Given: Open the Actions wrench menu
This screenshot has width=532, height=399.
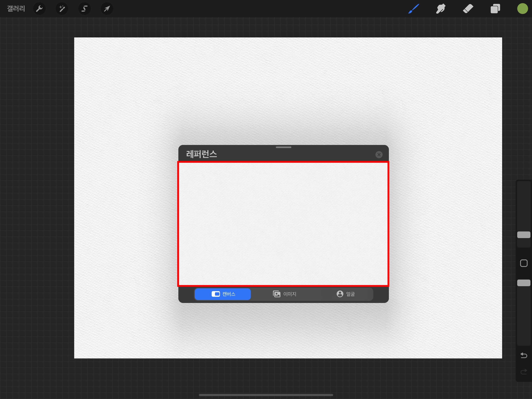Looking at the screenshot, I should pyautogui.click(x=39, y=9).
